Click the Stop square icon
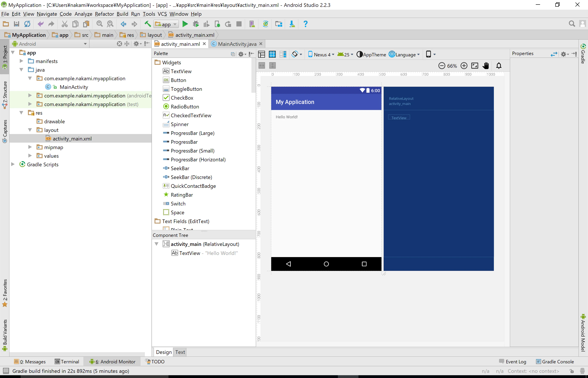 tap(239, 24)
